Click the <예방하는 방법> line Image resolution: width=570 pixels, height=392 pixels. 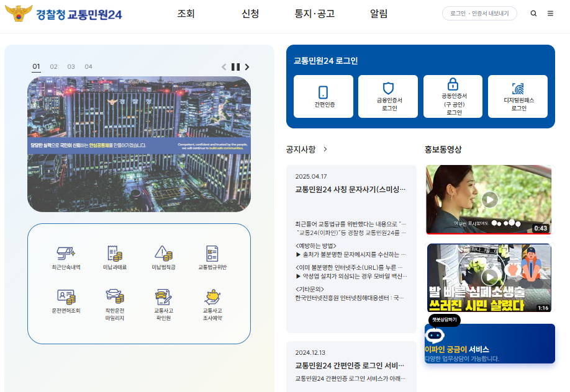(x=316, y=246)
